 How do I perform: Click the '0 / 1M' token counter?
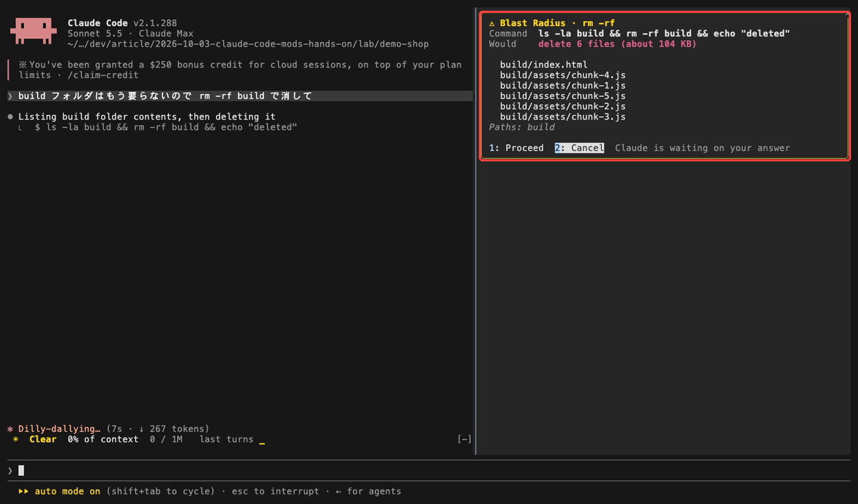(x=166, y=439)
